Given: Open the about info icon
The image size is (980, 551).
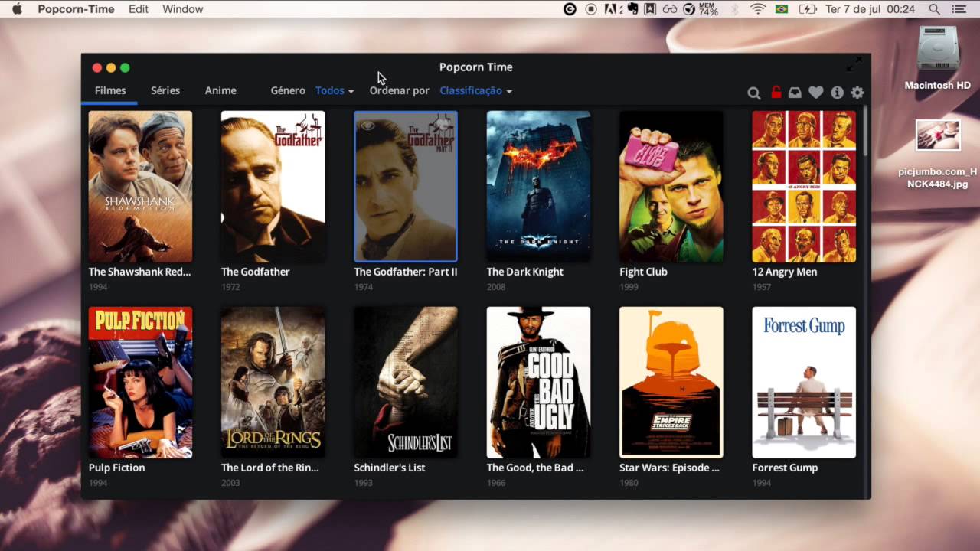Looking at the screenshot, I should [837, 93].
